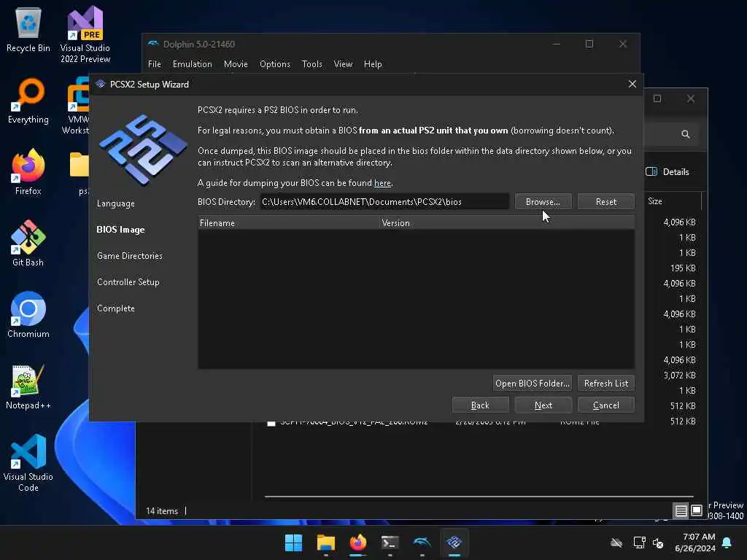Screen dimensions: 747x560
Task: Open the Details pane in Explorer
Action: (x=667, y=172)
